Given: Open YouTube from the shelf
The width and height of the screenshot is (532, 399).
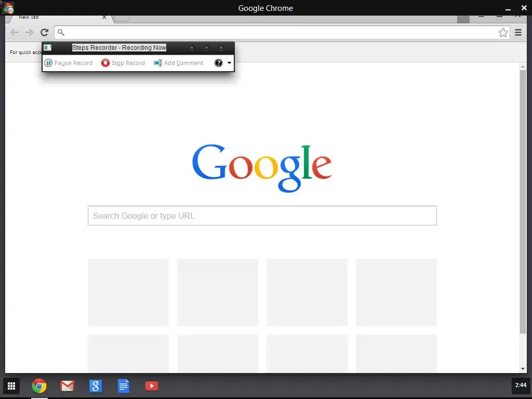Looking at the screenshot, I should point(152,386).
